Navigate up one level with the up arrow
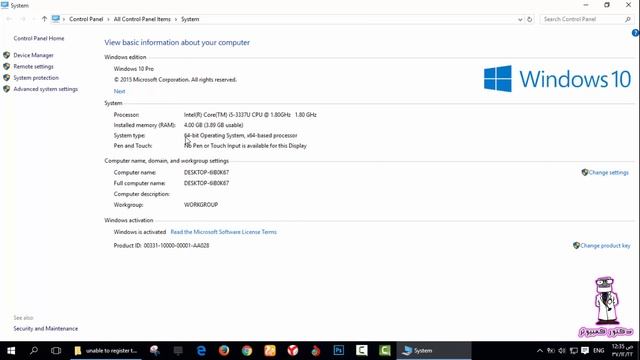This screenshot has width=640, height=360. point(44,19)
